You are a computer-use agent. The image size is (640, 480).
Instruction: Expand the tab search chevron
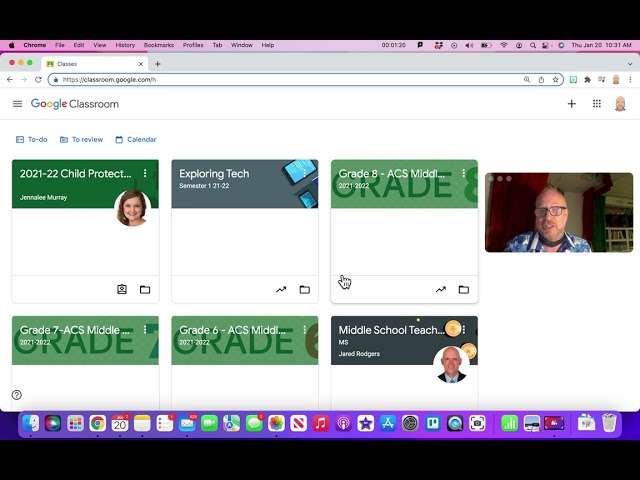630,64
